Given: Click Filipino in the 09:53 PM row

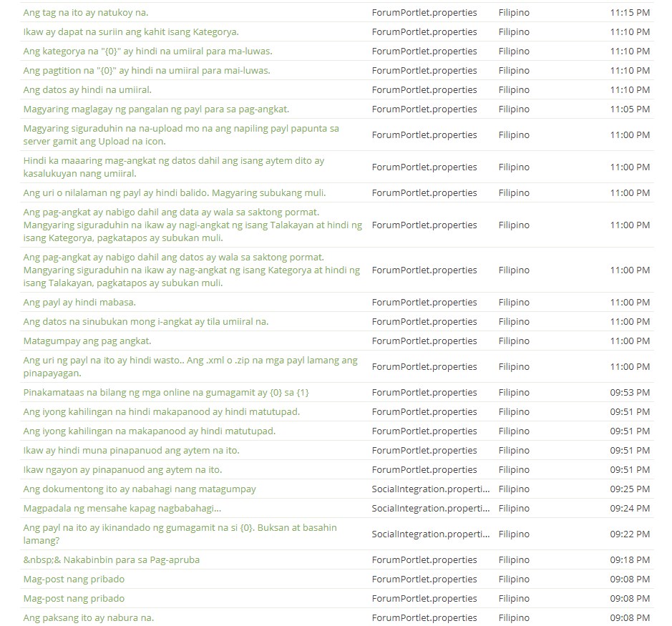Looking at the screenshot, I should pyautogui.click(x=514, y=393).
